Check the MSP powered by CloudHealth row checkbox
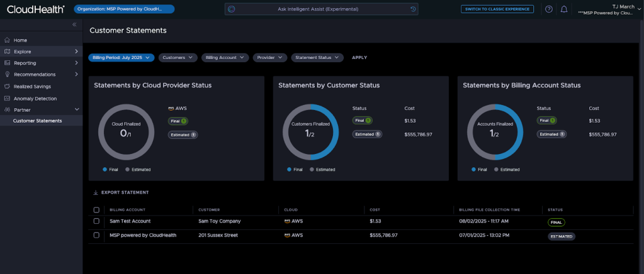This screenshot has height=274, width=644. click(x=96, y=236)
